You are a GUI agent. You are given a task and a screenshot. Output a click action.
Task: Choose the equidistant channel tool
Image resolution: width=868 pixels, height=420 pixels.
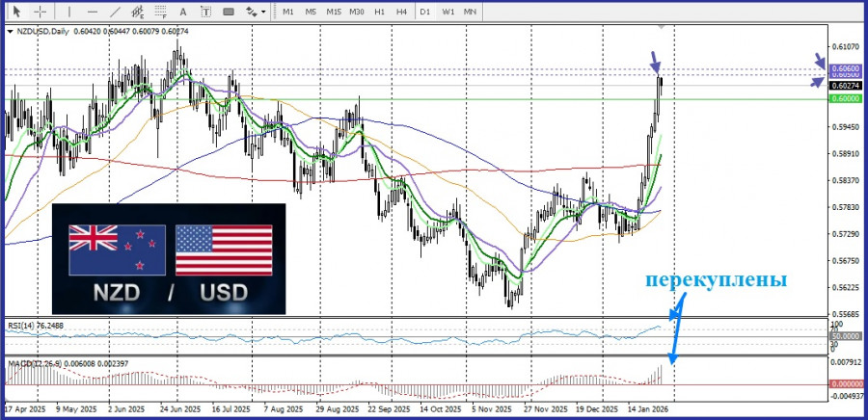tap(138, 12)
